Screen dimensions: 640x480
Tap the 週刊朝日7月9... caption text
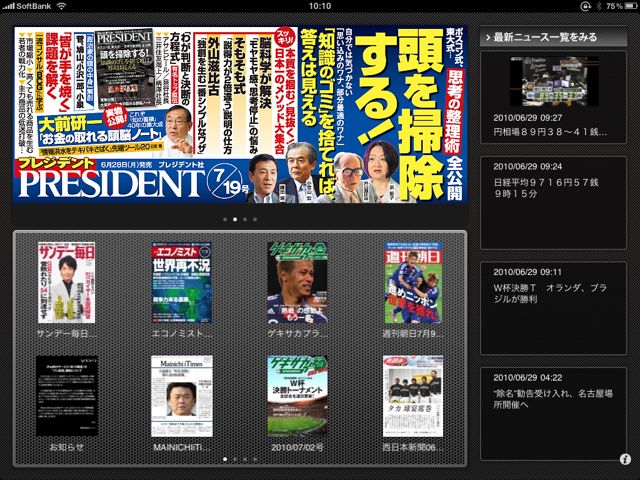coord(413,333)
